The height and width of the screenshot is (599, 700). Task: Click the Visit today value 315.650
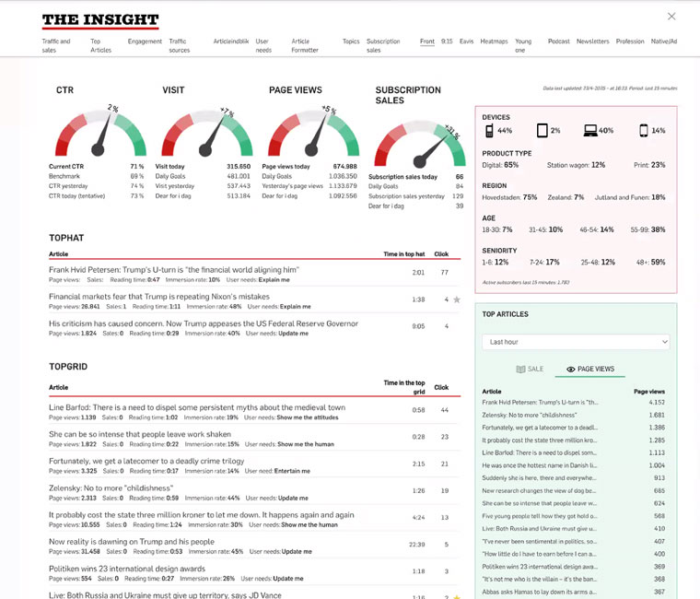pos(239,166)
